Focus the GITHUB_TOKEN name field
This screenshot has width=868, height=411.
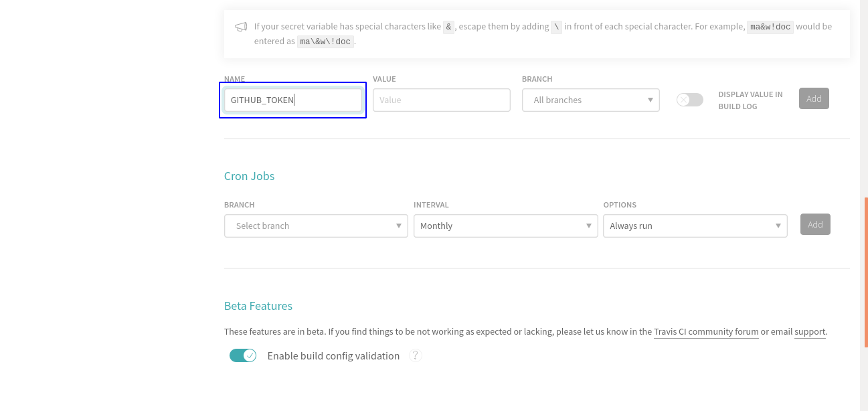[292, 100]
